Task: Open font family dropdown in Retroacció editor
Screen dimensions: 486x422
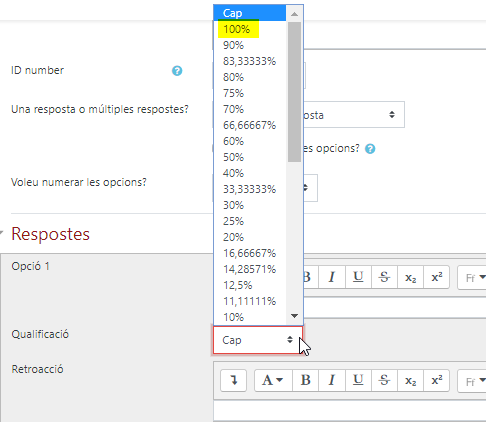Action: (x=473, y=381)
